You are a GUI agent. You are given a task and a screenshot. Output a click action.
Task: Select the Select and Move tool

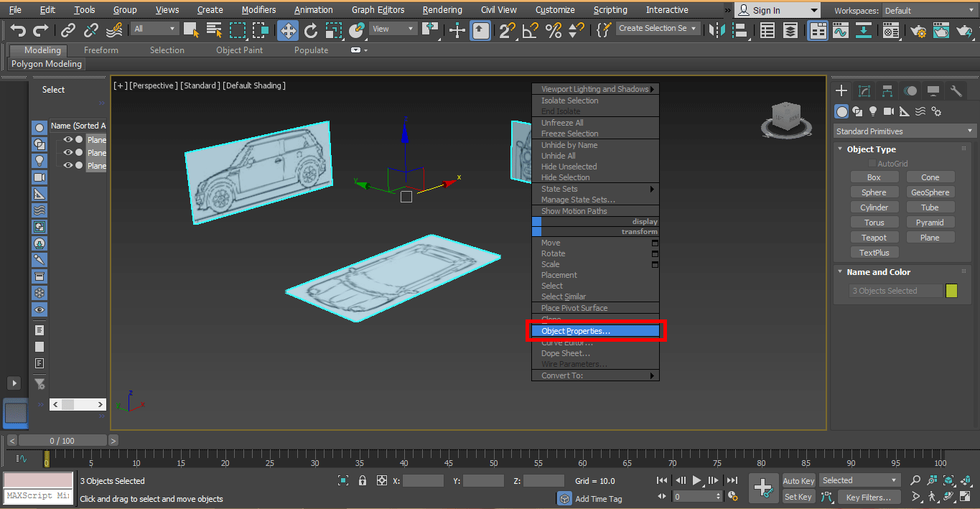(x=287, y=30)
